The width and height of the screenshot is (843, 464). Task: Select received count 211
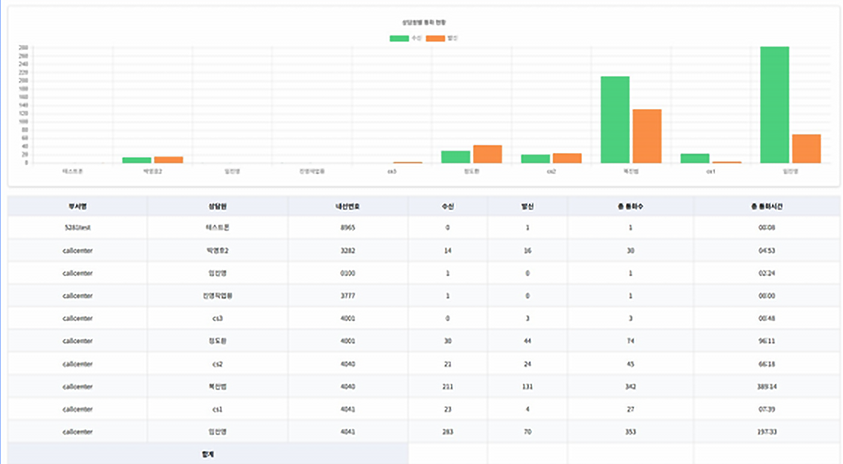click(447, 387)
